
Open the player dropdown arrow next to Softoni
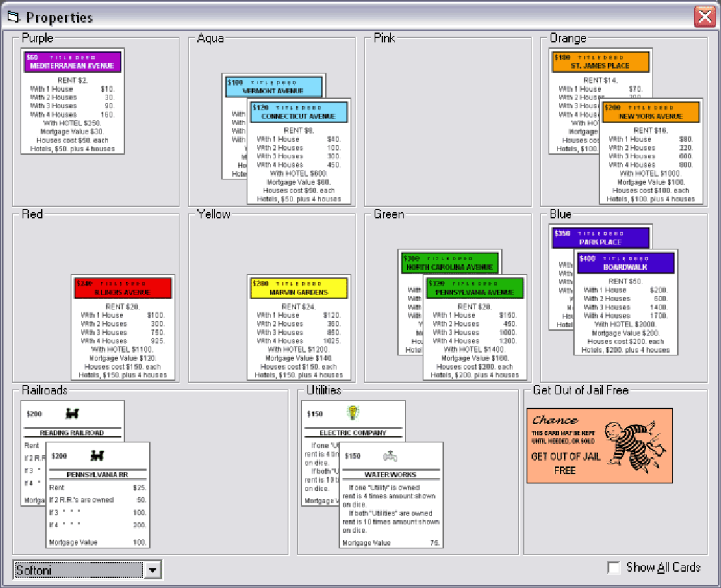click(x=153, y=570)
